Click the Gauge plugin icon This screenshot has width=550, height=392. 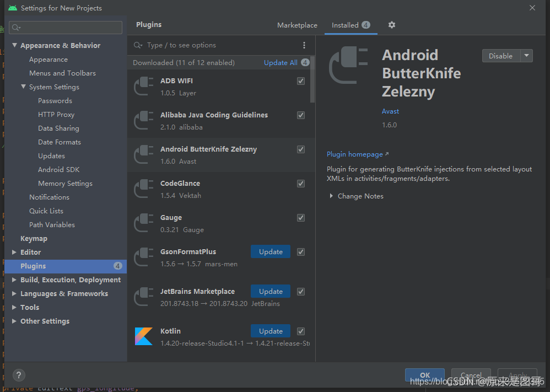click(x=144, y=223)
